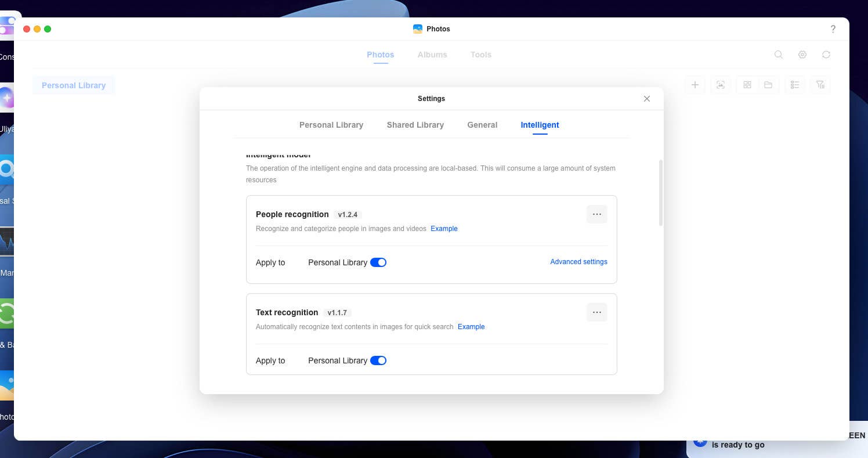Disable Text recognition for Personal Library
The image size is (868, 458).
pyautogui.click(x=378, y=360)
